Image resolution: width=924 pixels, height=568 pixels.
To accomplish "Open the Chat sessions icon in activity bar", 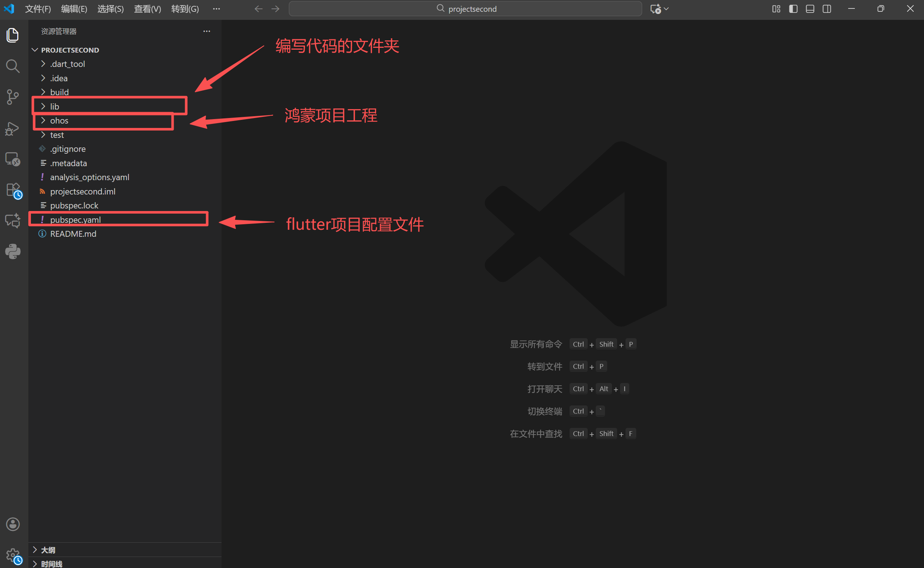I will [x=13, y=221].
